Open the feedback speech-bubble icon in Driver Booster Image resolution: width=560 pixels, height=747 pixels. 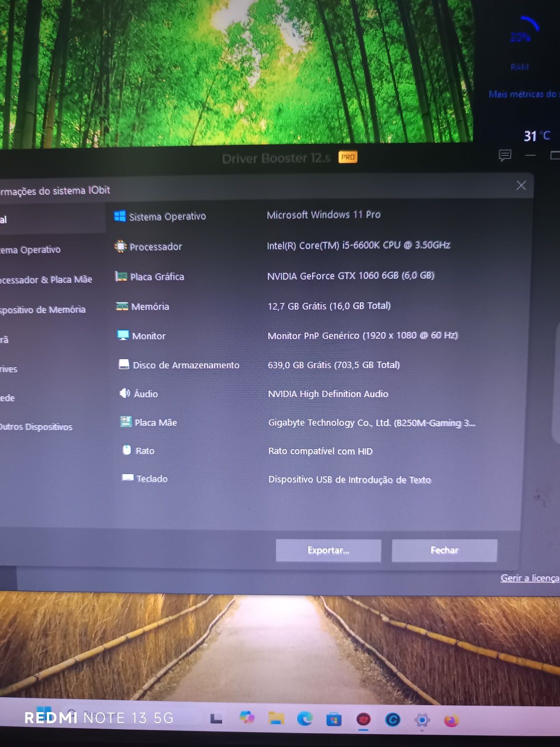click(x=505, y=156)
